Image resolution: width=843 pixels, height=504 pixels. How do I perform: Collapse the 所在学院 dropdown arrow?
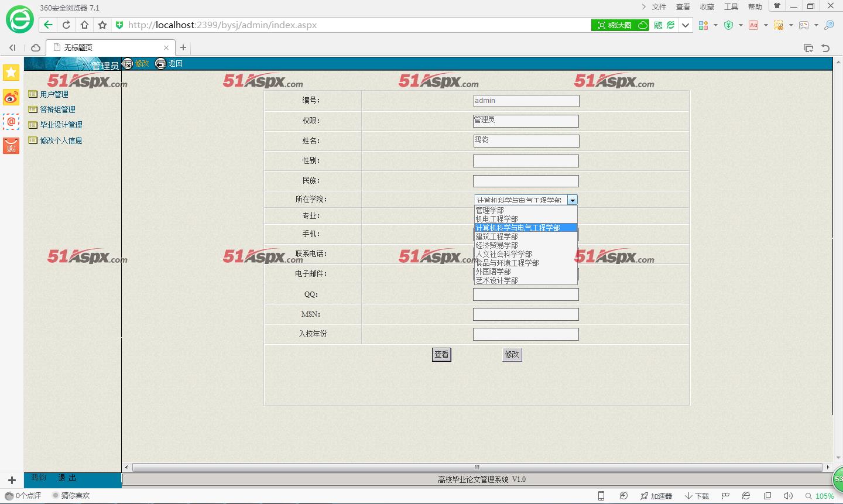(573, 200)
